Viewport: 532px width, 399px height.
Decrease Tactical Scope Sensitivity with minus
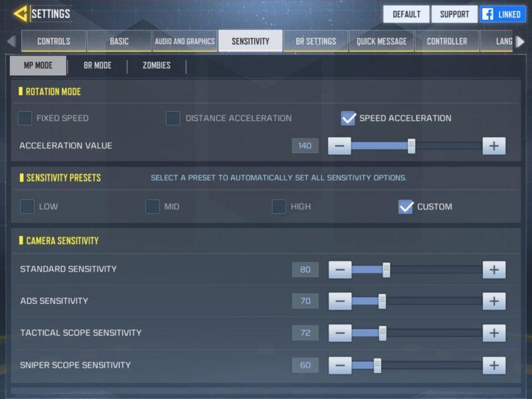click(340, 333)
